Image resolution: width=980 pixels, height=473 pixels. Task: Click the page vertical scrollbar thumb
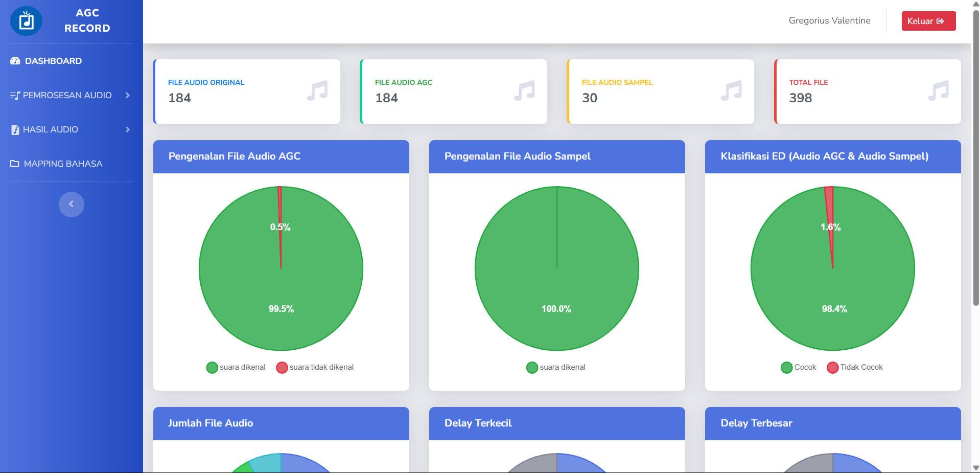[x=976, y=157]
